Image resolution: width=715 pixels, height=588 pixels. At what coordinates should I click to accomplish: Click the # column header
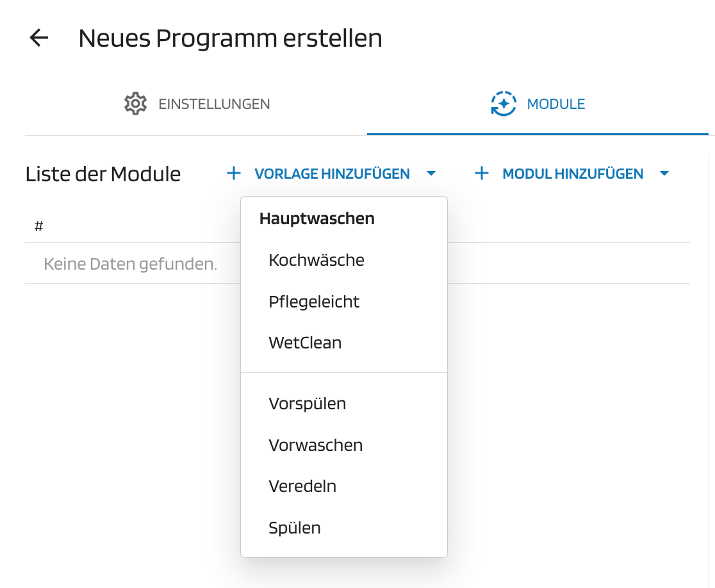(x=38, y=226)
